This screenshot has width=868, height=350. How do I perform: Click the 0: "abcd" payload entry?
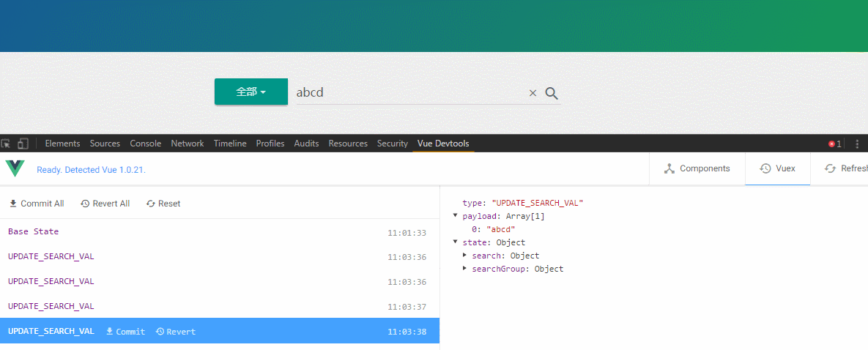493,229
